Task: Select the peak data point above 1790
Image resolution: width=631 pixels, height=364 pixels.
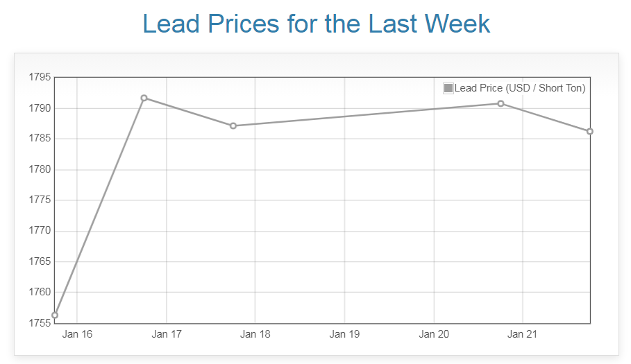Action: point(144,98)
